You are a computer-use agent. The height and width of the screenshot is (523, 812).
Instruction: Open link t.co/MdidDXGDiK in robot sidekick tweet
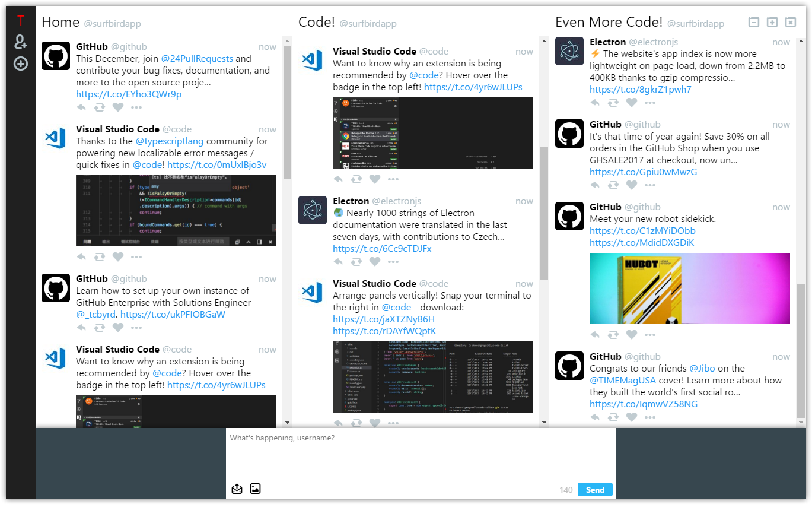point(642,243)
